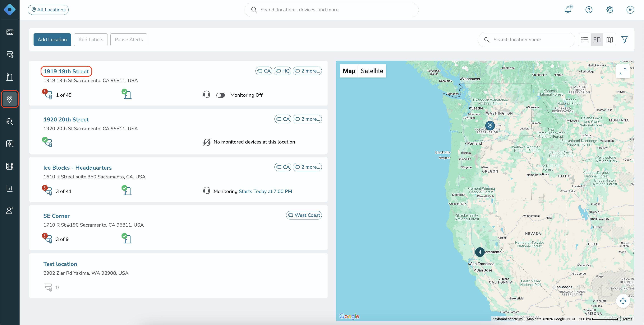Click the CA label on Ice Blocks Headquarters
This screenshot has width=644, height=325.
pos(283,167)
